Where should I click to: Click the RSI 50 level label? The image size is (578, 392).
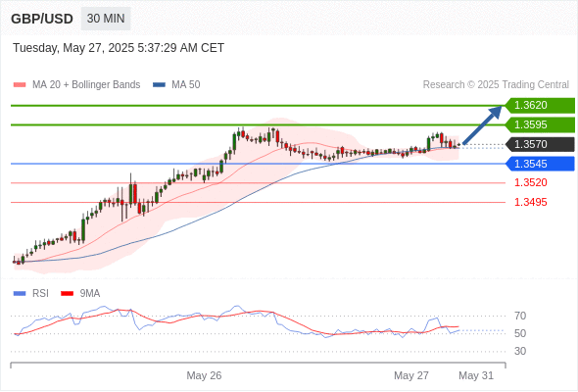(520, 333)
